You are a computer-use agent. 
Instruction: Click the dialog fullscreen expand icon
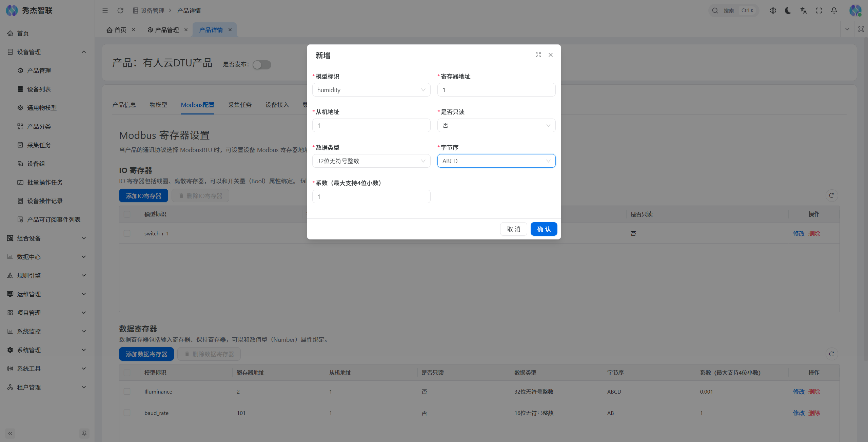[538, 55]
